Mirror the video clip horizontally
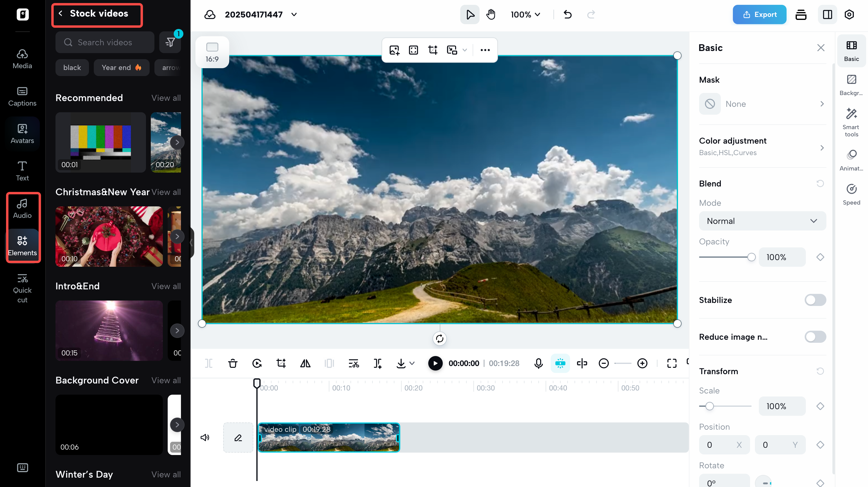The height and width of the screenshot is (487, 868). [x=305, y=363]
